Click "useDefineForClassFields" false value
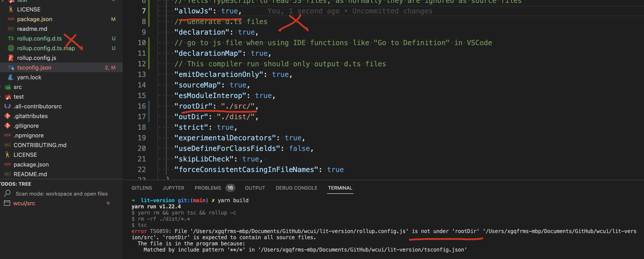This screenshot has width=644, height=259. [x=300, y=148]
